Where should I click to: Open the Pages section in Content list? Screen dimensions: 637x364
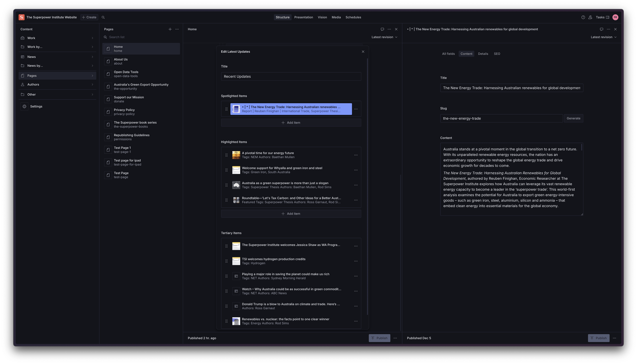57,75
